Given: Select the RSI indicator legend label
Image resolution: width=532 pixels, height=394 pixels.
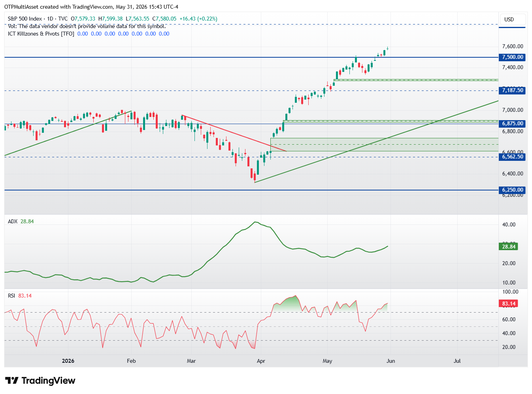Looking at the screenshot, I should [x=11, y=296].
